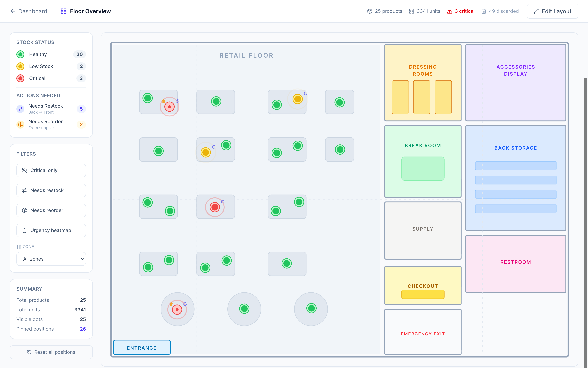
Task: Toggle the Critical only filter
Action: click(51, 170)
